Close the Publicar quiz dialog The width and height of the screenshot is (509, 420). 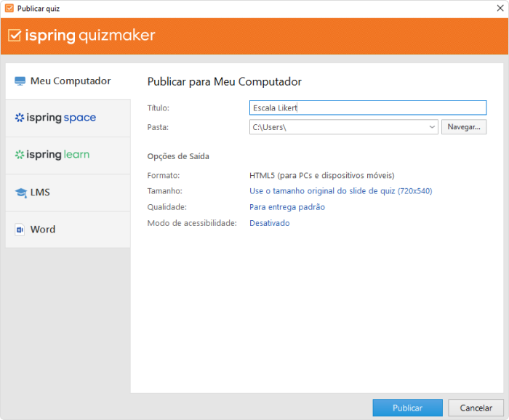pyautogui.click(x=500, y=8)
